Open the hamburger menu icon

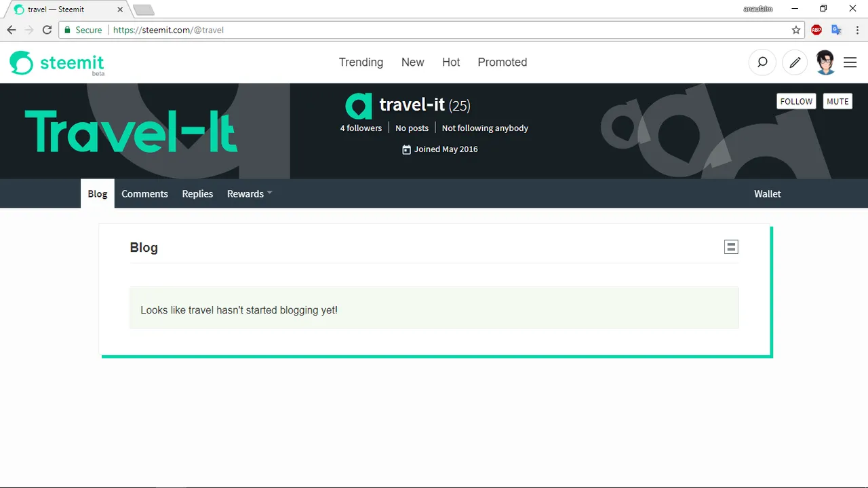(x=850, y=62)
